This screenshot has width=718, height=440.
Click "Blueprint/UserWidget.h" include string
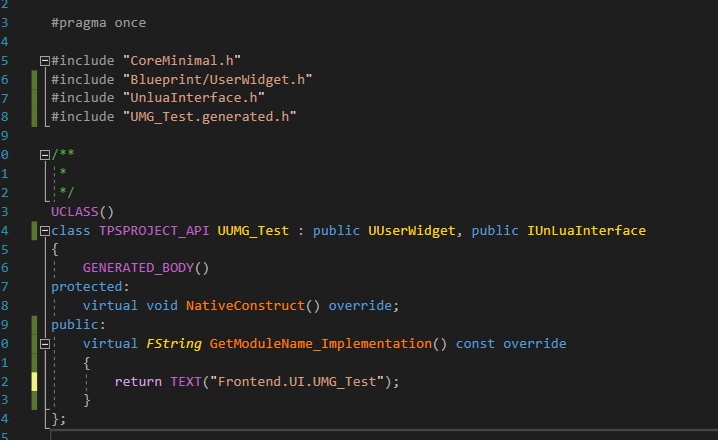218,80
